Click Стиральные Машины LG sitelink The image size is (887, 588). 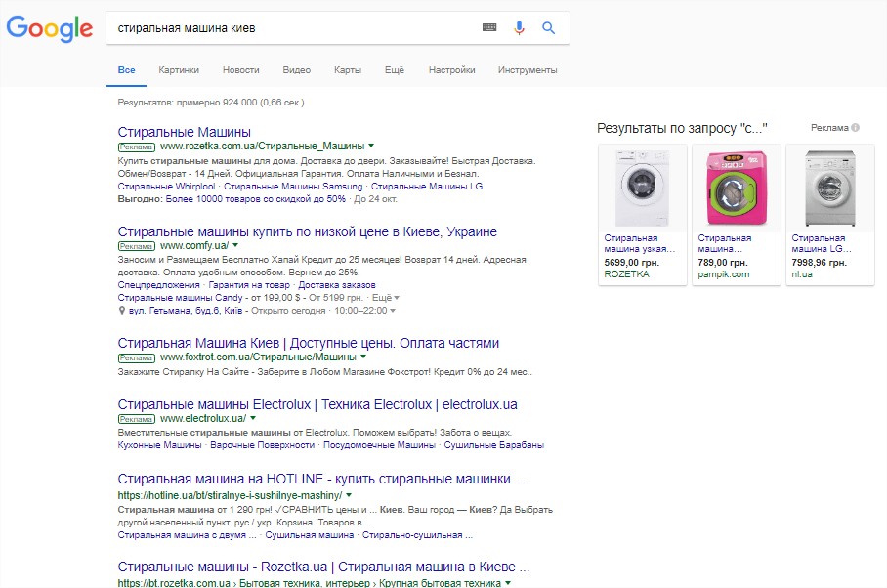(427, 186)
